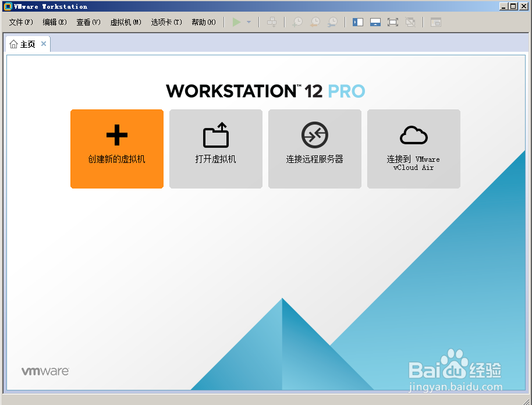The width and height of the screenshot is (532, 405).
Task: Click the revert to snapshot toolbar icon
Action: click(x=315, y=22)
